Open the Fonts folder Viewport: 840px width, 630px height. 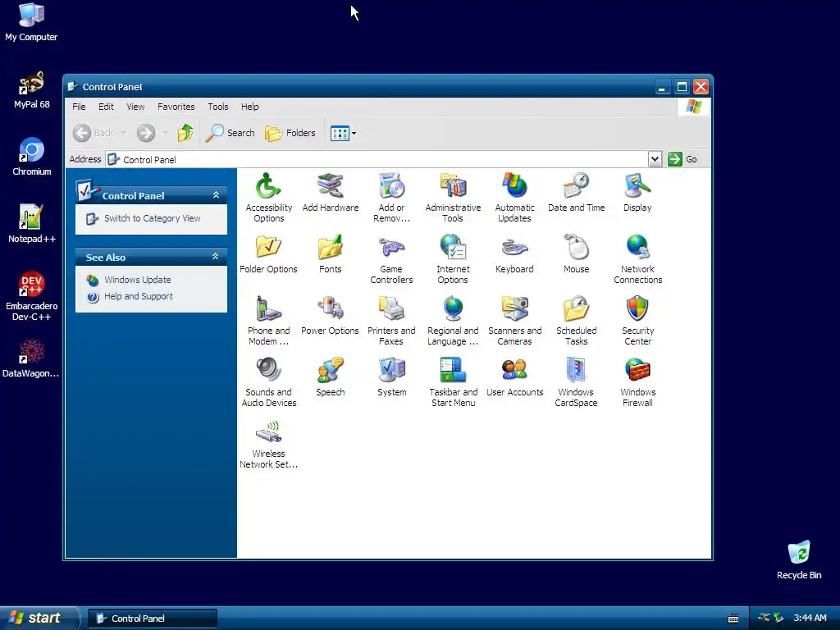pos(330,254)
